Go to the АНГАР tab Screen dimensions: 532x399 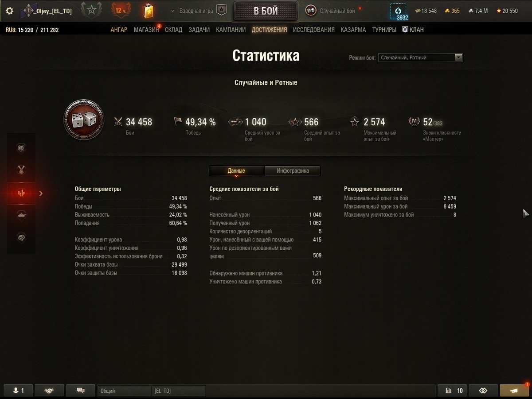pos(119,30)
